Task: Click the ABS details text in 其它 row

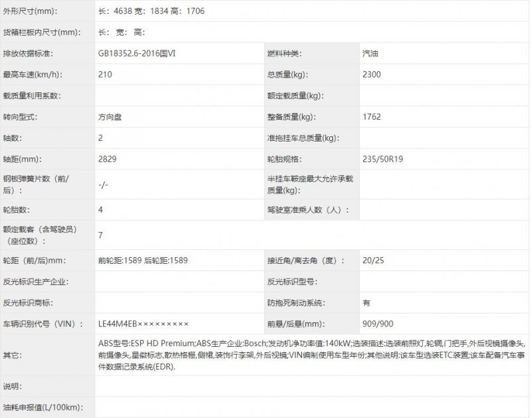Action: coord(311,355)
